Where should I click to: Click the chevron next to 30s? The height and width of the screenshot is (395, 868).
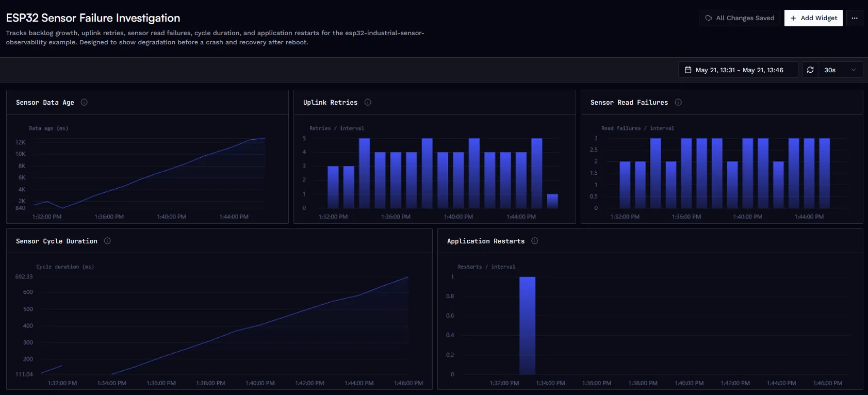click(854, 70)
